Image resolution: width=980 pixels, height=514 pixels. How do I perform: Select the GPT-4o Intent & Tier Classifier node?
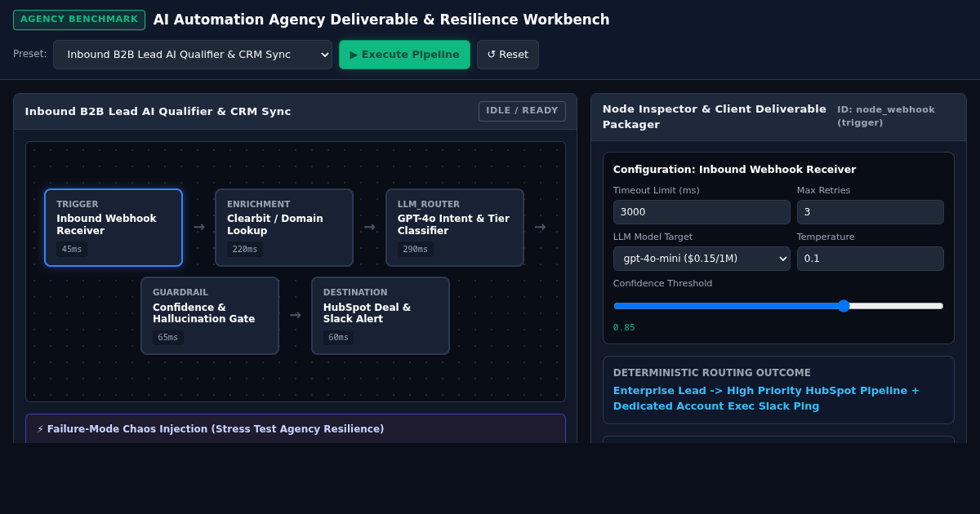(455, 228)
